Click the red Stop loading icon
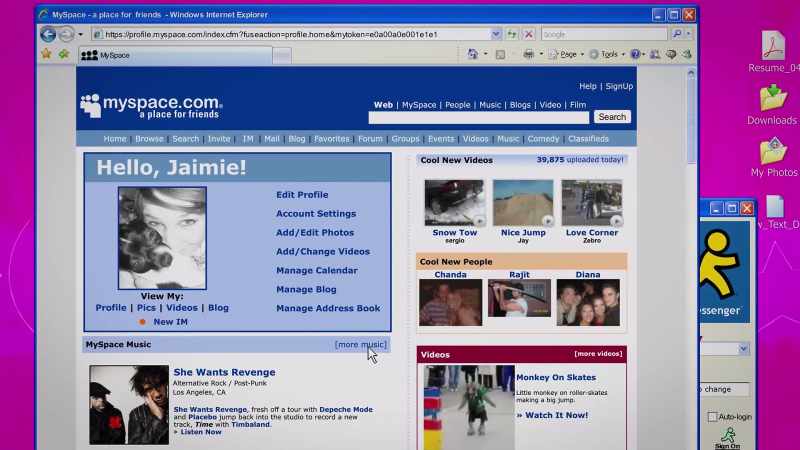The image size is (800, 450). [x=529, y=34]
